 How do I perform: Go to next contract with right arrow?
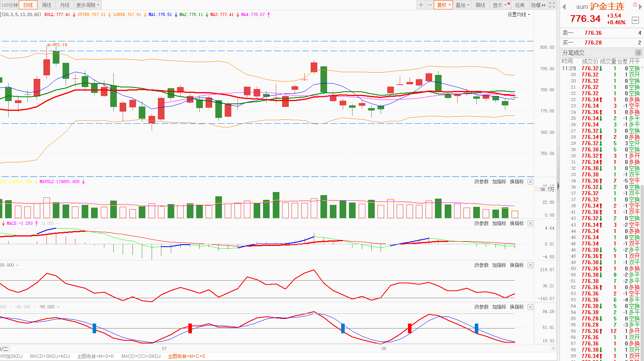[640, 7]
